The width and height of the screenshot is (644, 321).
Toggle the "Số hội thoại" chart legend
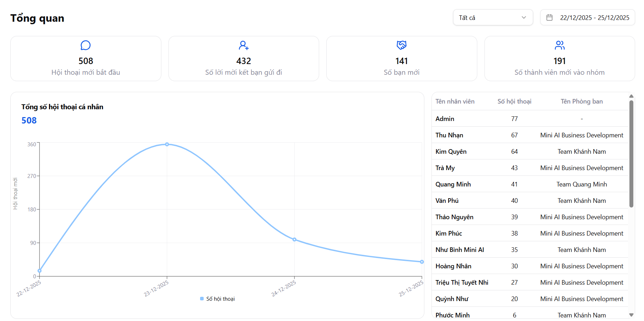[220, 299]
